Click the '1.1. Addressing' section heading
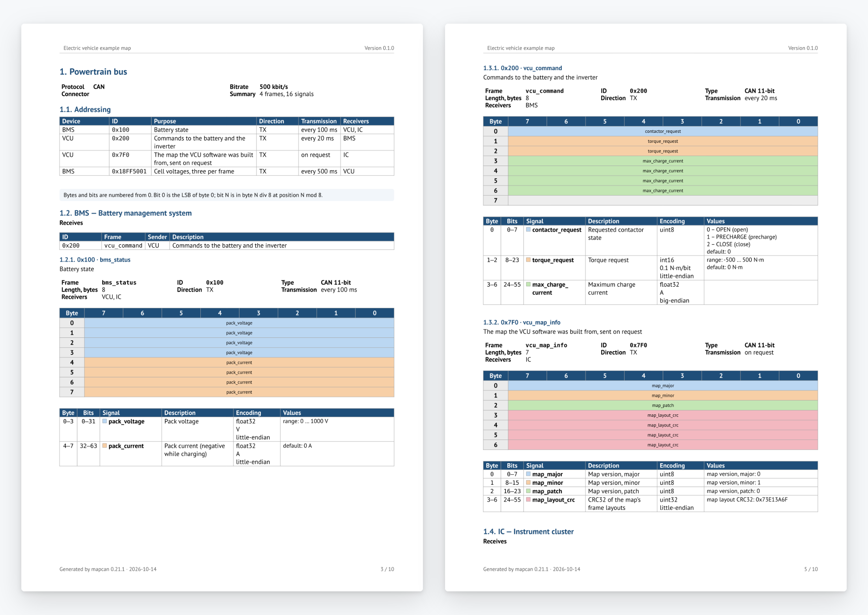This screenshot has height=615, width=868. [x=85, y=110]
